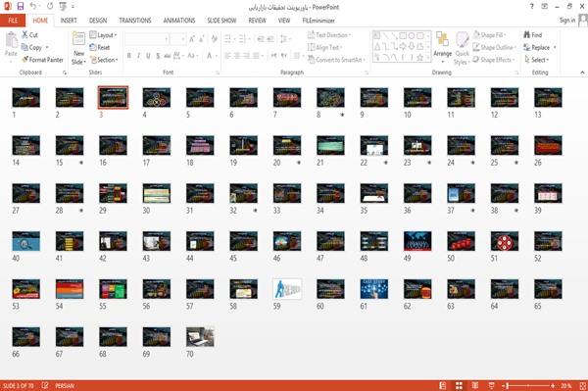Click the spell check icon in status bar
Viewport: 588px width, 391px height.
pos(45,385)
